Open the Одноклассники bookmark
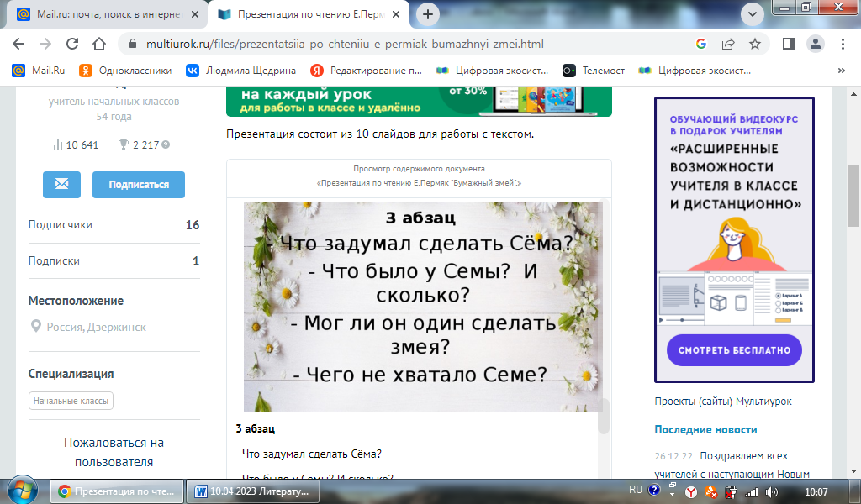 (125, 71)
